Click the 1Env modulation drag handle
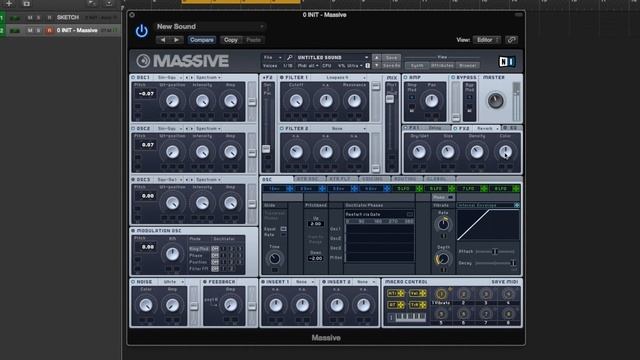Viewport: 640px width, 360px height. click(289, 189)
